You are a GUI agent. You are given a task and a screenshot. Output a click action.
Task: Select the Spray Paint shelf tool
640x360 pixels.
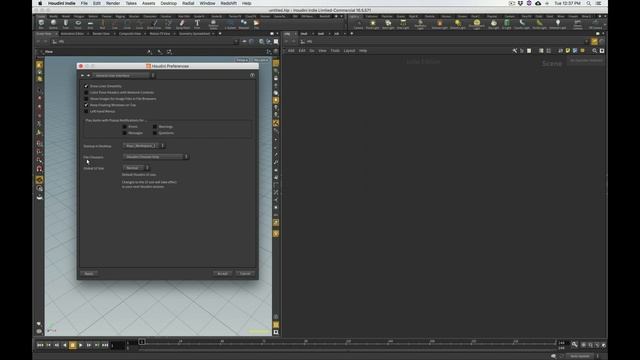[182, 24]
